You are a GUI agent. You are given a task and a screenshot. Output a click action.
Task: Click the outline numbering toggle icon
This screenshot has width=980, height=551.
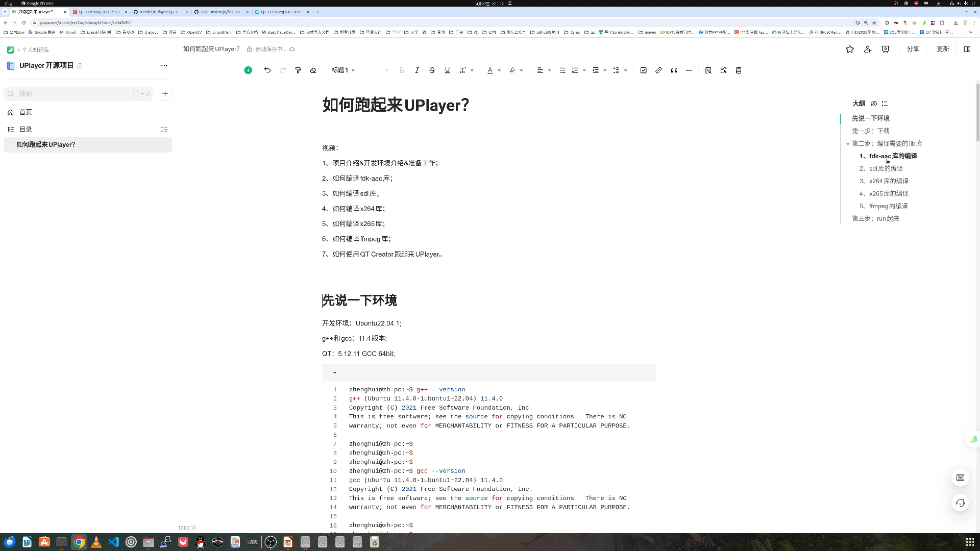[x=885, y=104]
